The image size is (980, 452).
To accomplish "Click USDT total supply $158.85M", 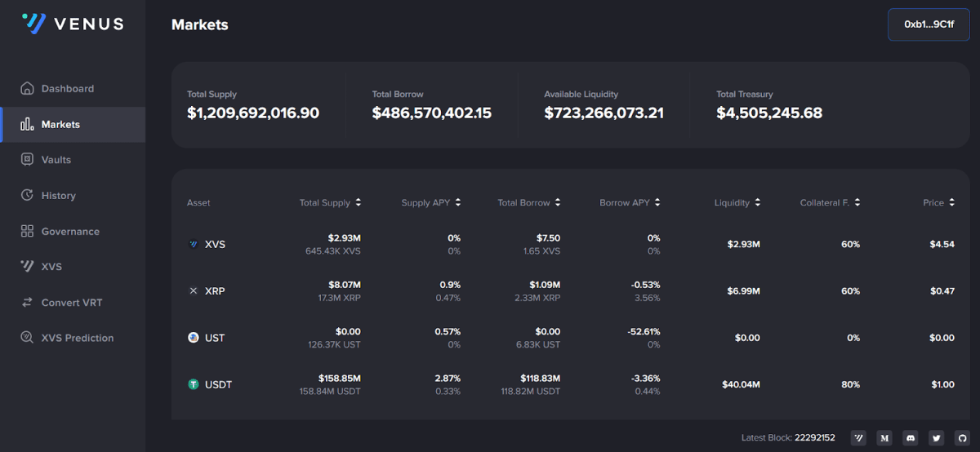I will tap(340, 379).
